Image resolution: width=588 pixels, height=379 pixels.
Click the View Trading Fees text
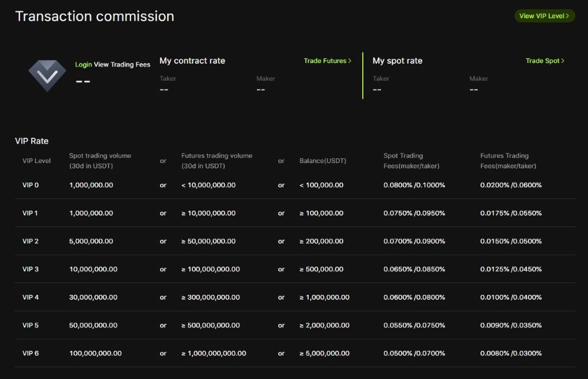pos(122,65)
